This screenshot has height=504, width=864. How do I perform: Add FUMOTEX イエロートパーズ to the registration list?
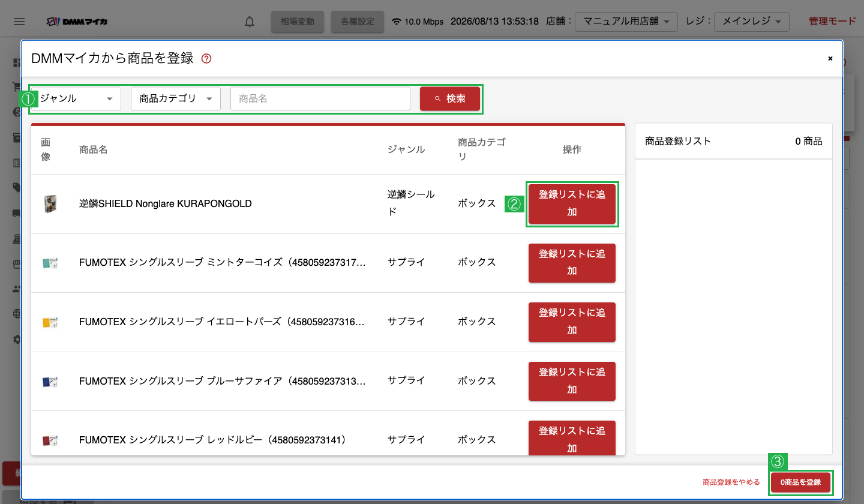(572, 322)
